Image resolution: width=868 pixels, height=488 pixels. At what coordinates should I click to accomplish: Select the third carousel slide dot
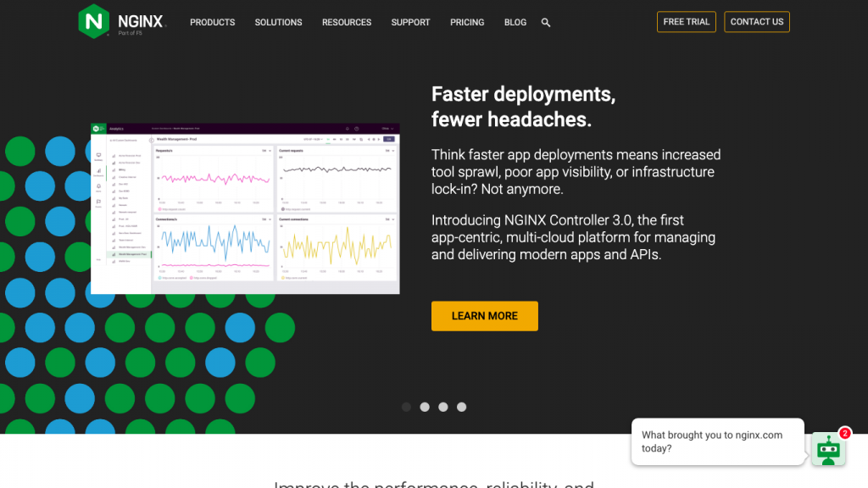pos(442,408)
